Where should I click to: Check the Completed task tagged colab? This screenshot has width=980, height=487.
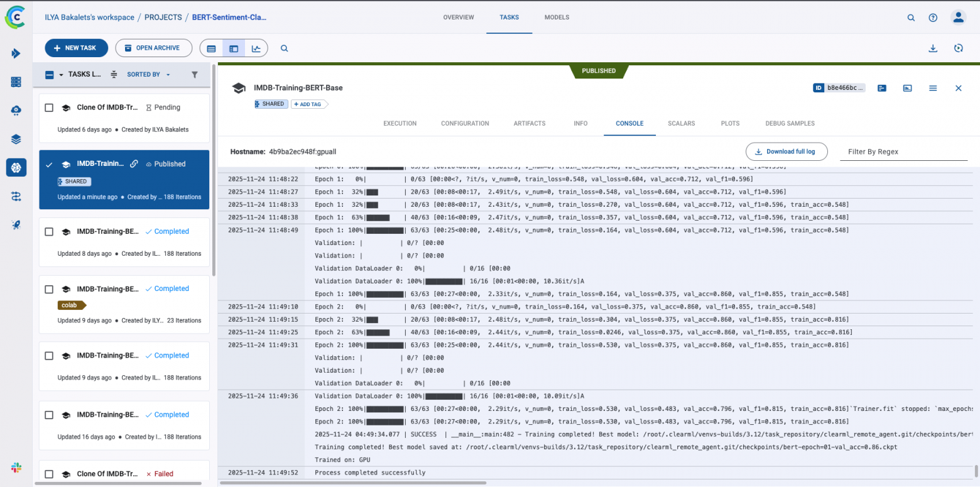point(49,289)
